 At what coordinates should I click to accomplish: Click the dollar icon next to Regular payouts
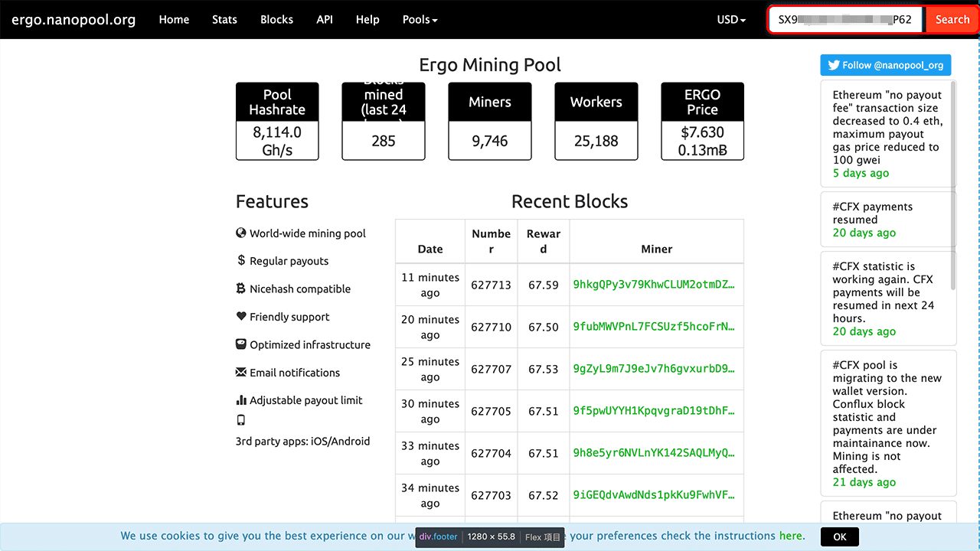[x=241, y=260]
